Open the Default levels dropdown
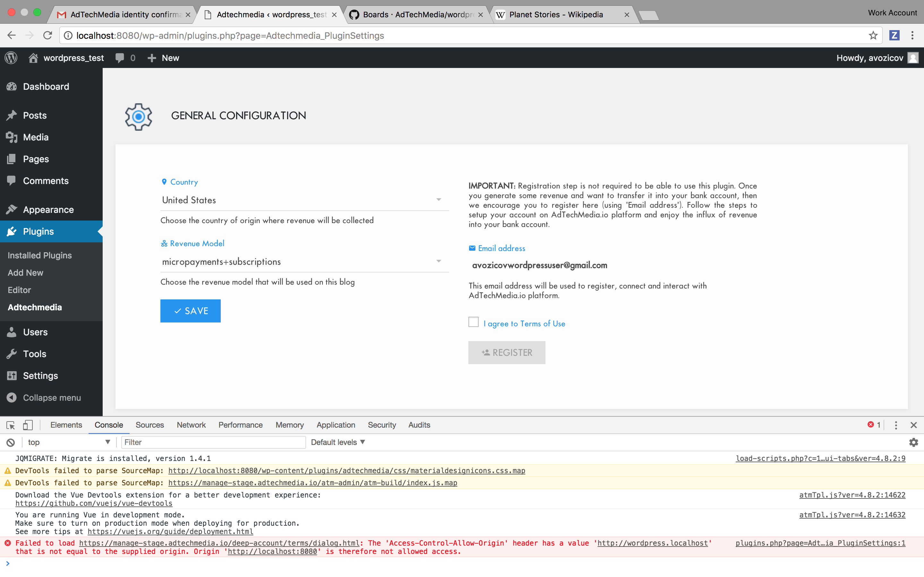The image size is (924, 577). click(338, 442)
